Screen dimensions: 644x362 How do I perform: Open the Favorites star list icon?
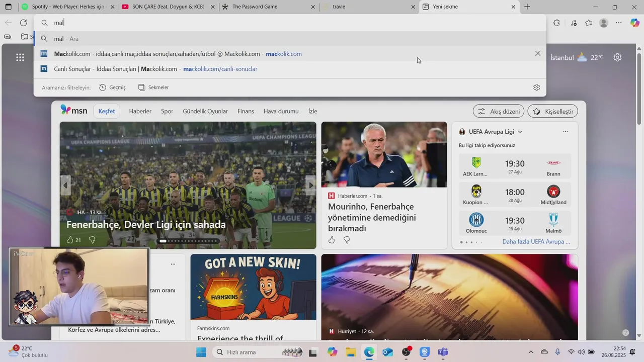(x=589, y=23)
